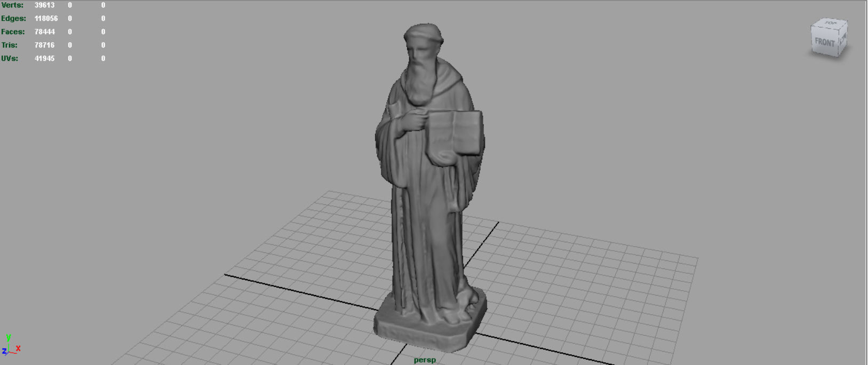
Task: Click the 'UVs:' heads-up display label
Action: pyautogui.click(x=10, y=58)
